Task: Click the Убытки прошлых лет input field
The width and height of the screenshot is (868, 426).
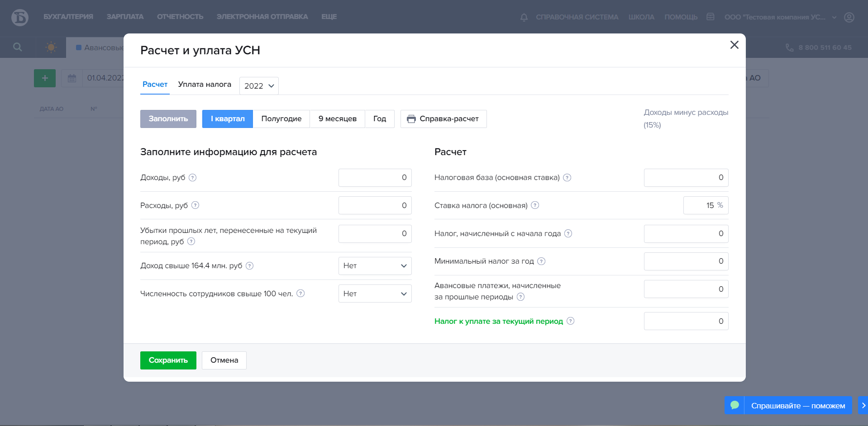Action: [x=375, y=234]
